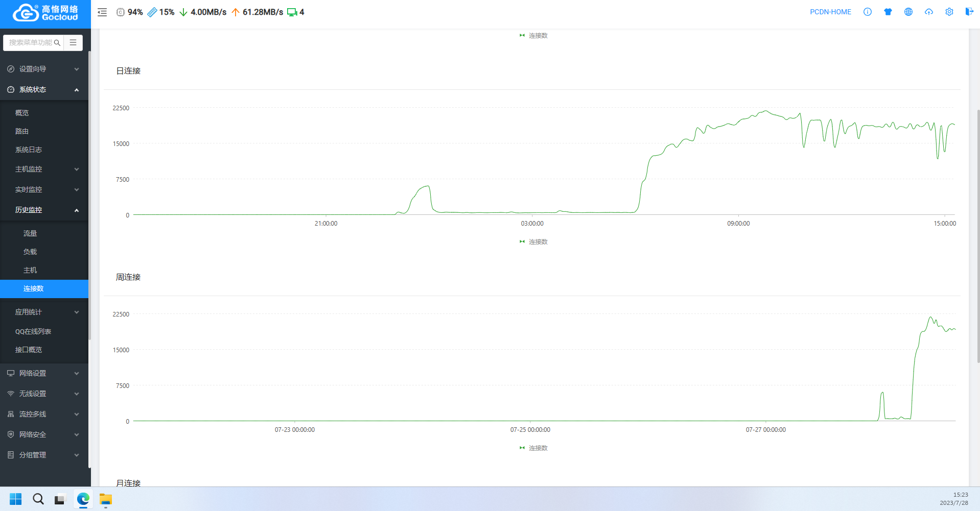Click the memory usage 15% indicator
980x511 pixels.
click(x=161, y=12)
